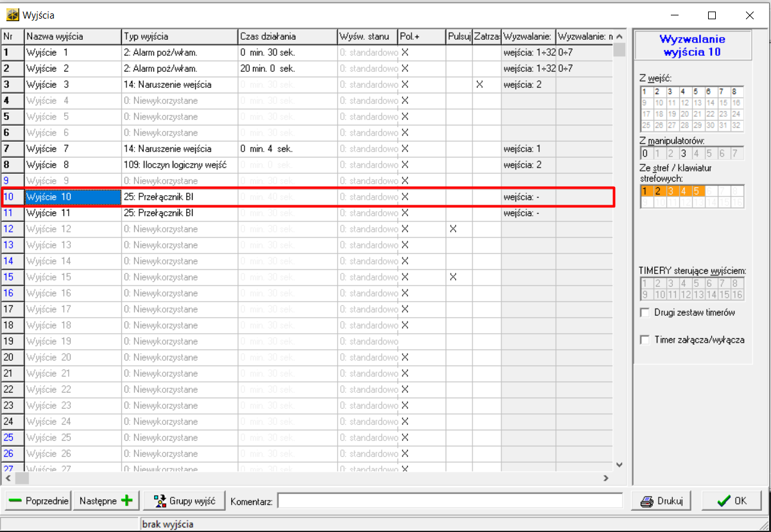Select keypad 3 in Z manipulatorów row
Image resolution: width=771 pixels, height=532 pixels.
point(684,153)
